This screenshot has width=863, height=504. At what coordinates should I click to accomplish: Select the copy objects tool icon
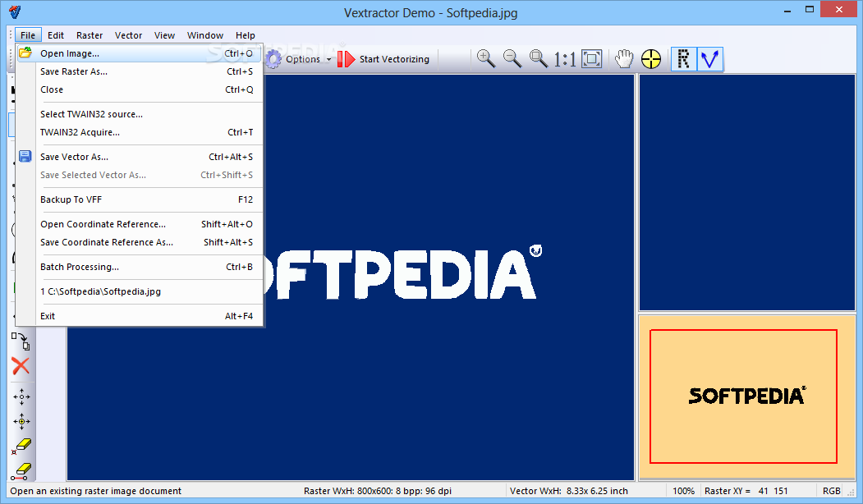click(x=21, y=341)
